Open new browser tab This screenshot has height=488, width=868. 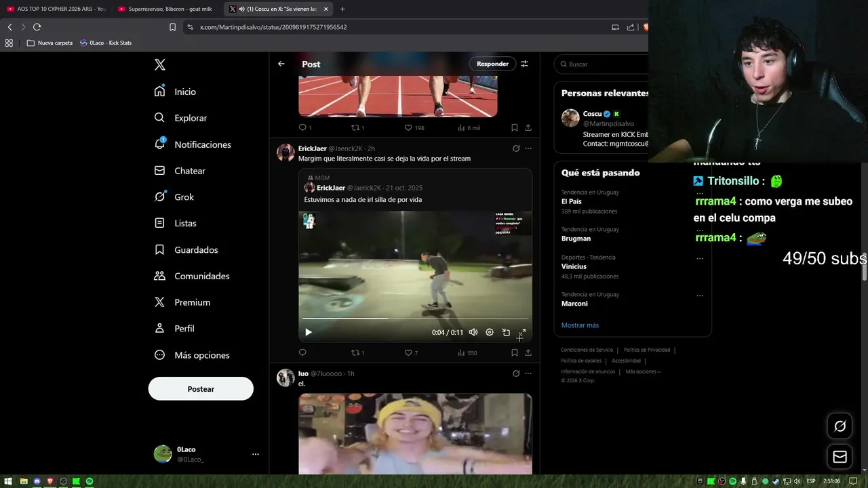coord(342,9)
